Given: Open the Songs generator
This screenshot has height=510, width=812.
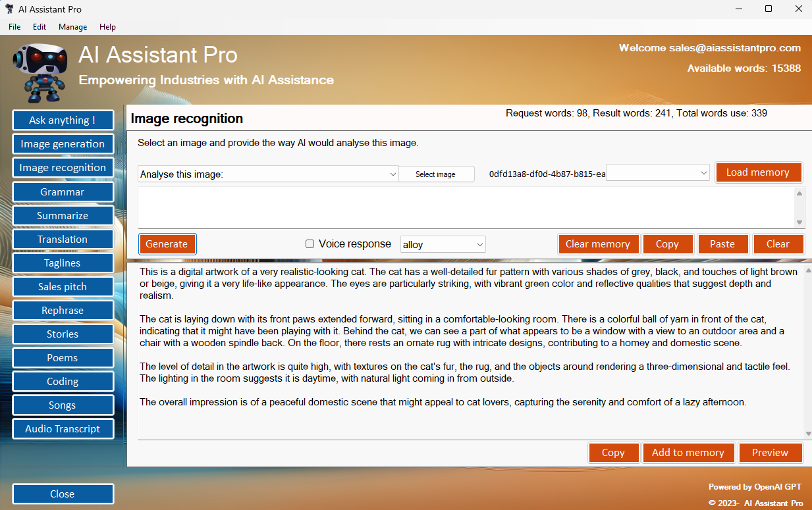Looking at the screenshot, I should coord(63,405).
